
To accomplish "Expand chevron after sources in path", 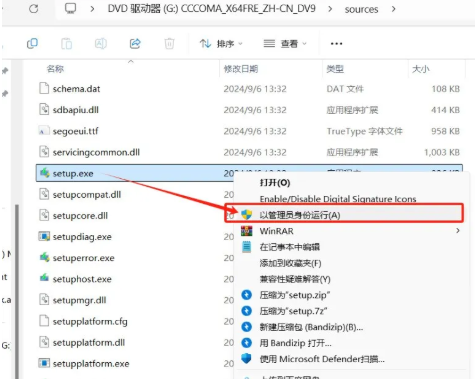I will (394, 9).
